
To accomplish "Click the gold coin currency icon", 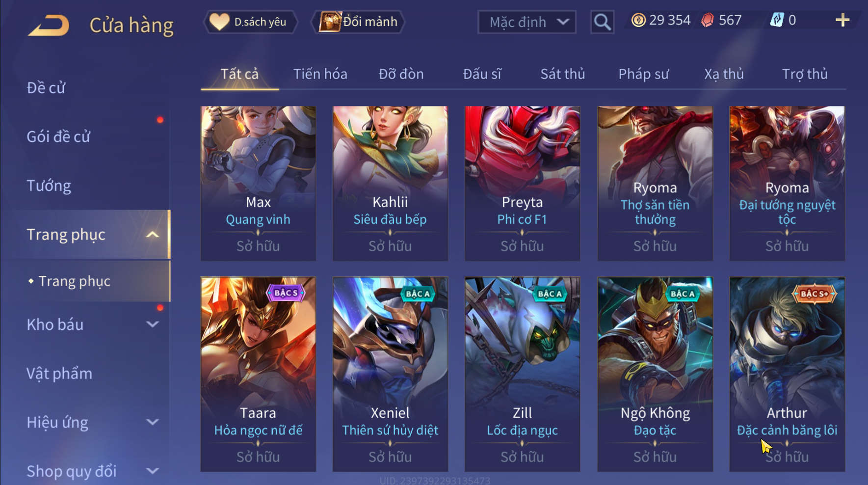I will coord(638,20).
